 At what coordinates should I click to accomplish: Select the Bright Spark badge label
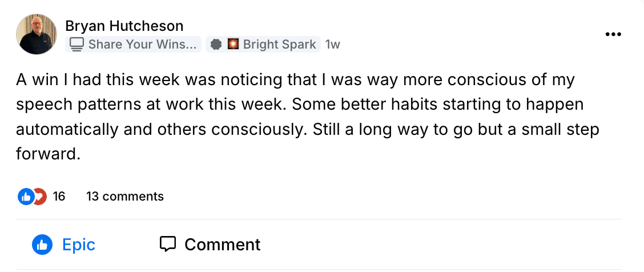click(279, 44)
